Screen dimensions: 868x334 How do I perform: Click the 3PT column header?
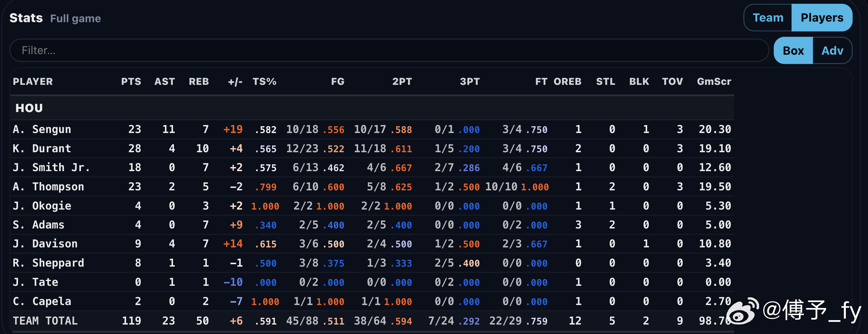469,81
